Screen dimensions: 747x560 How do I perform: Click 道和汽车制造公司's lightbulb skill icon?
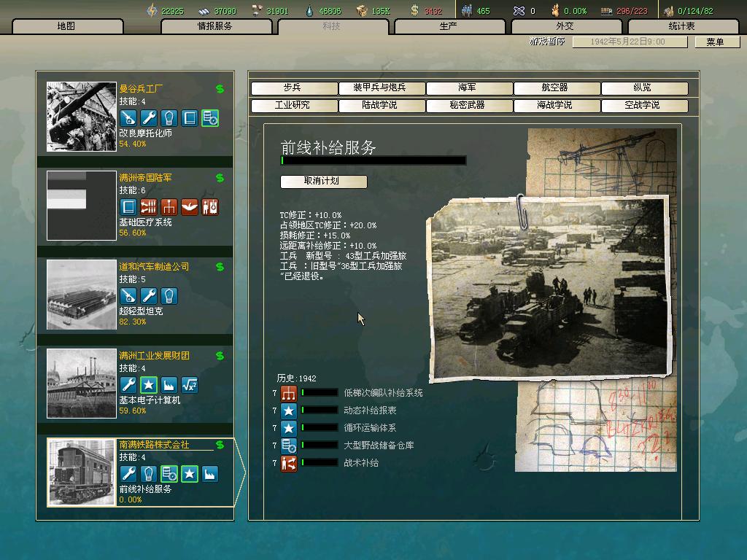tap(169, 296)
